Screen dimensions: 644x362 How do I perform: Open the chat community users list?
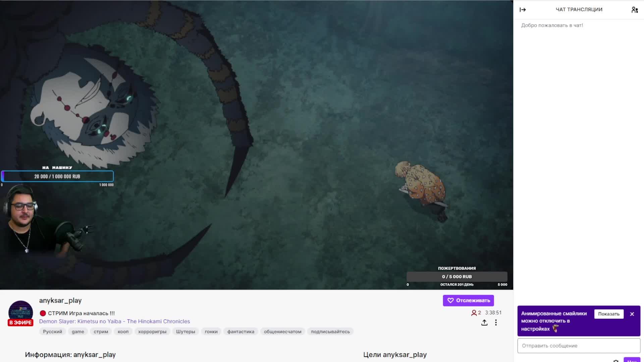[634, 10]
